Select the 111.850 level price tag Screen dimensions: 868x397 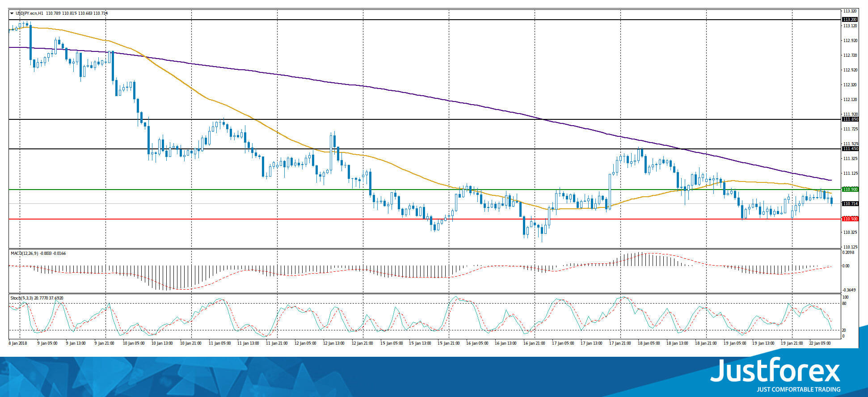coord(850,119)
